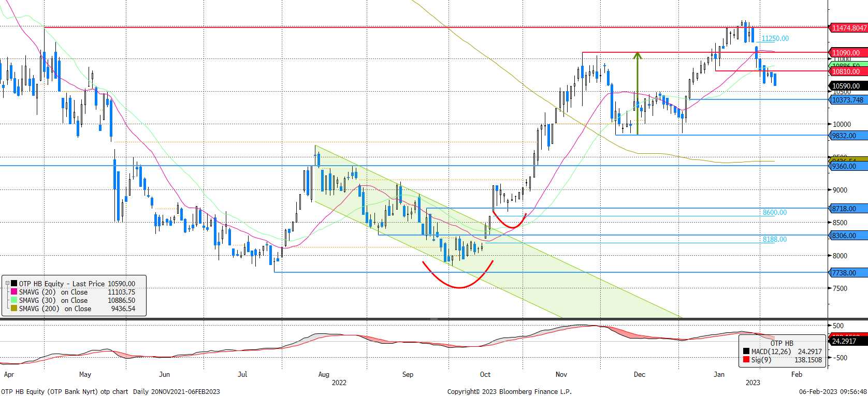Click axis tick 8500

(840, 223)
